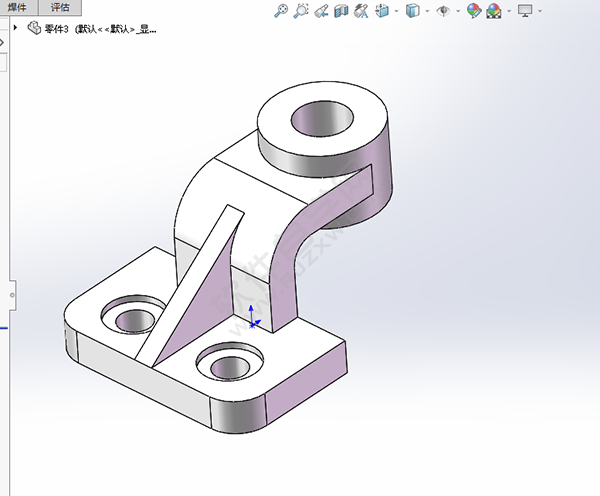Click the View Settings monitor icon
Screen dimensions: 600x496
(525, 11)
